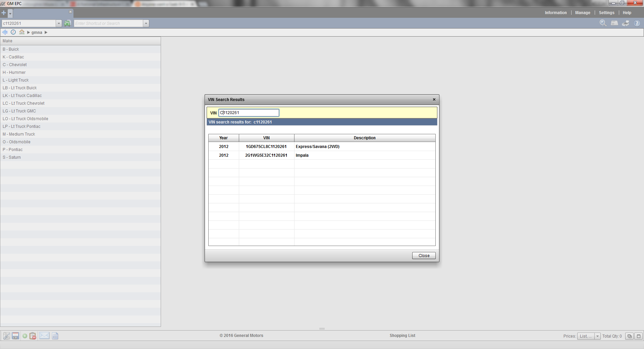Click the wrench notes icon in bottom toolbar

6,336
